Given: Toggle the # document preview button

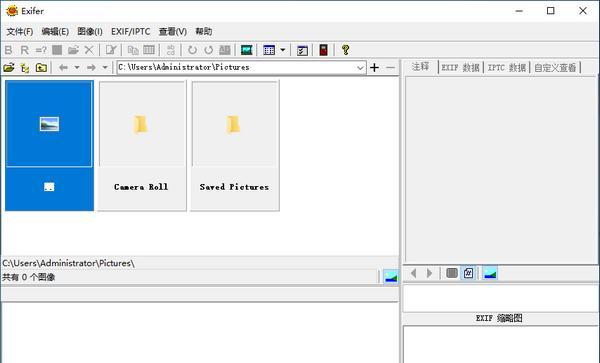Looking at the screenshot, I should 468,273.
